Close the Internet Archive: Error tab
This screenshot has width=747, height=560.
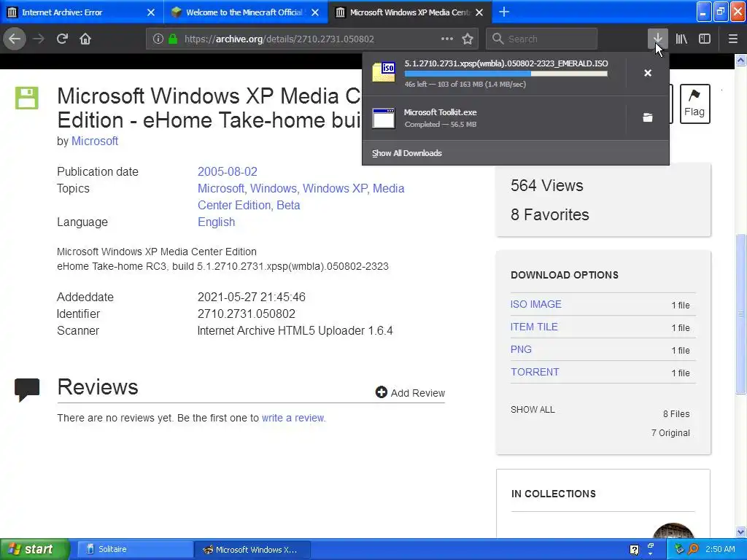coord(151,12)
